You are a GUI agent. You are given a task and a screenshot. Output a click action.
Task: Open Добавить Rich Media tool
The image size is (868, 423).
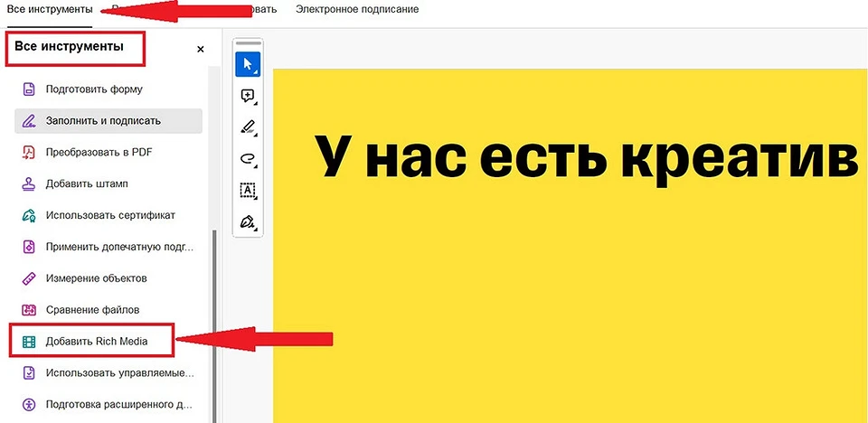click(x=108, y=342)
